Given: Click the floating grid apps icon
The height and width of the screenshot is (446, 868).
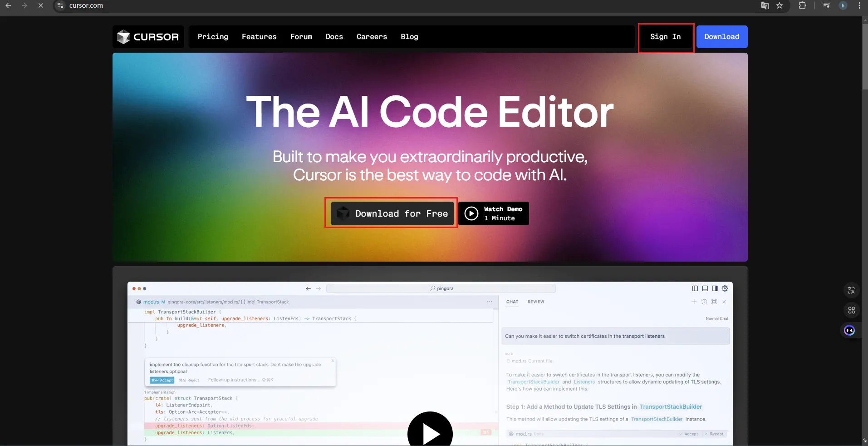Looking at the screenshot, I should (x=851, y=310).
